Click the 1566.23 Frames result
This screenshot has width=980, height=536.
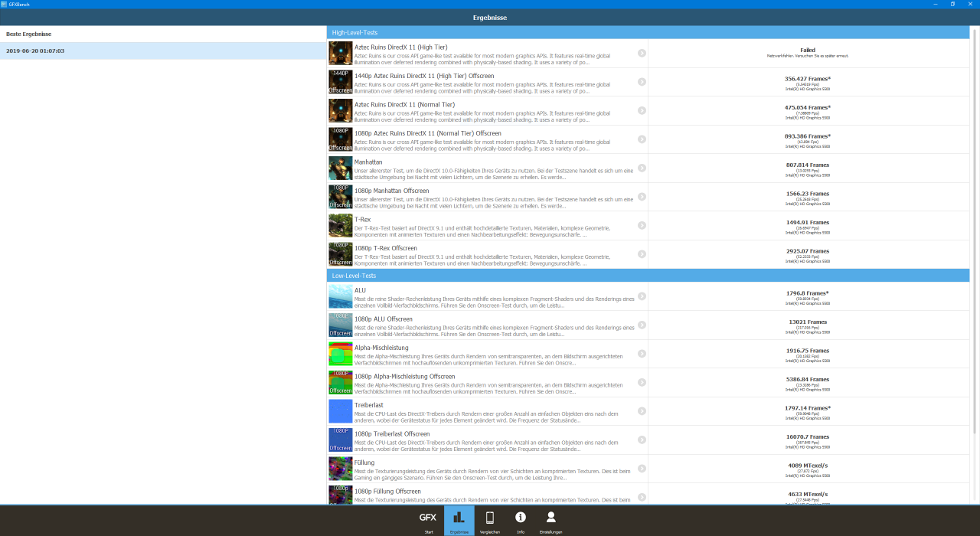(808, 194)
